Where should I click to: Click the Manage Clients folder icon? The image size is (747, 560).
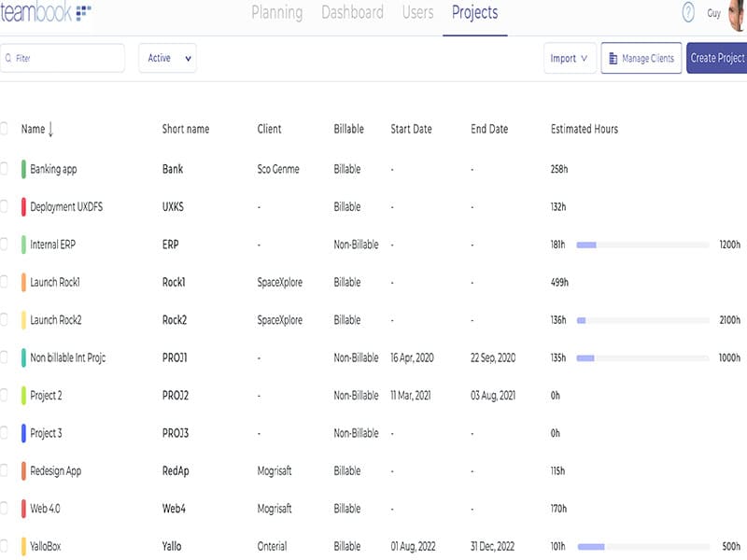pyautogui.click(x=612, y=57)
